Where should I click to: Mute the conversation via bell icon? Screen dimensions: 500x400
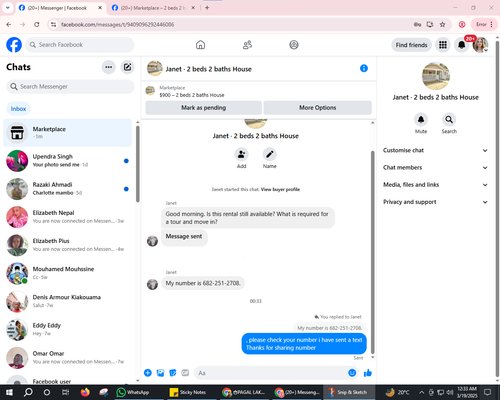421,119
